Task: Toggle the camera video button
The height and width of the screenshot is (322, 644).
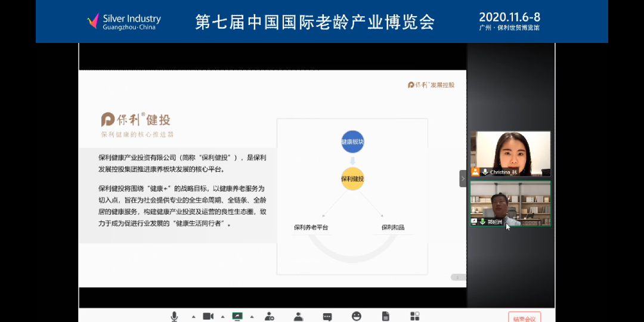Action: (x=208, y=316)
